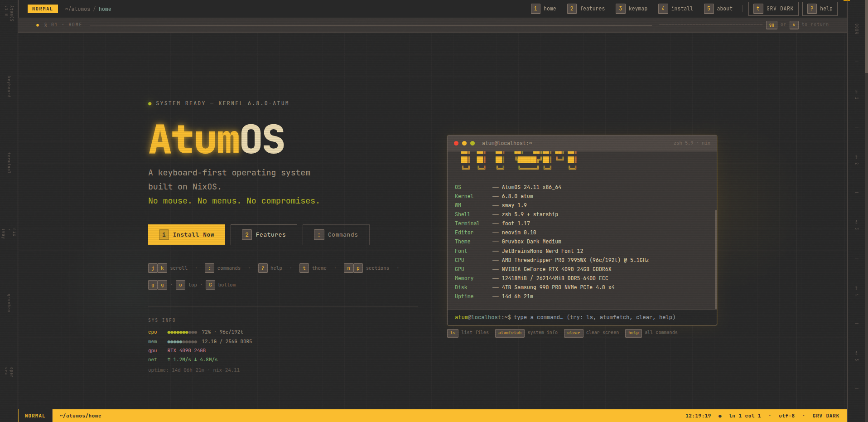
Task: Click the green terminal window dot
Action: point(473,143)
